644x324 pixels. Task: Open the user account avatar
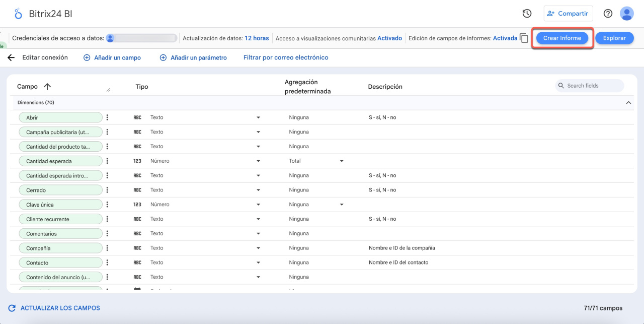pyautogui.click(x=626, y=14)
